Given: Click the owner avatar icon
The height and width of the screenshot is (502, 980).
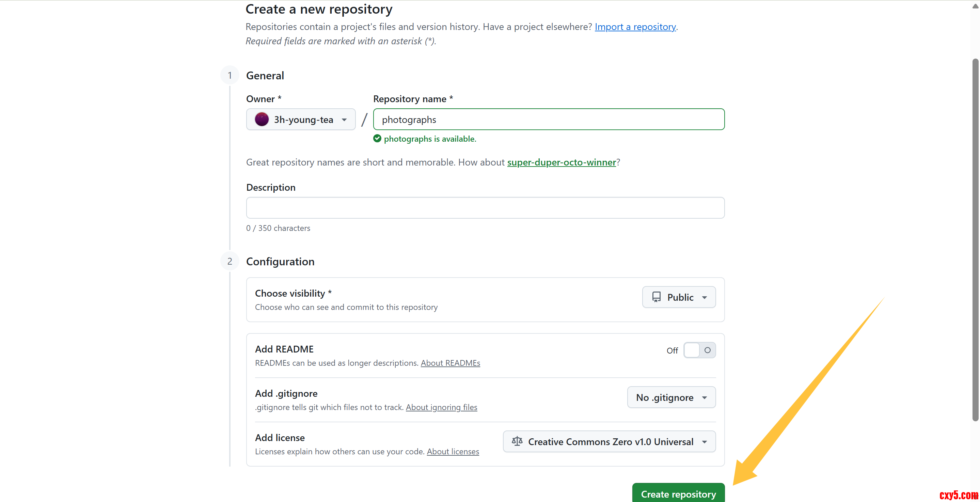Looking at the screenshot, I should point(262,120).
